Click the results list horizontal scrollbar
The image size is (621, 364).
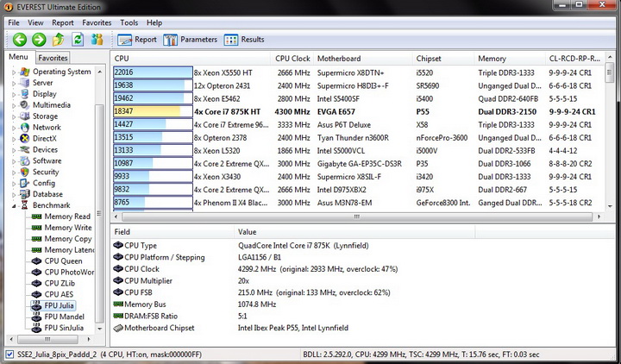357,217
